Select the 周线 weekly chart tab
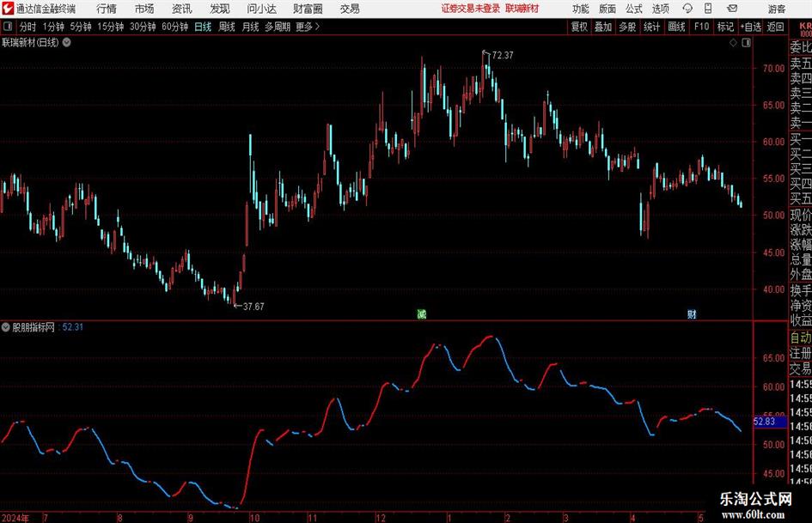 pos(226,27)
